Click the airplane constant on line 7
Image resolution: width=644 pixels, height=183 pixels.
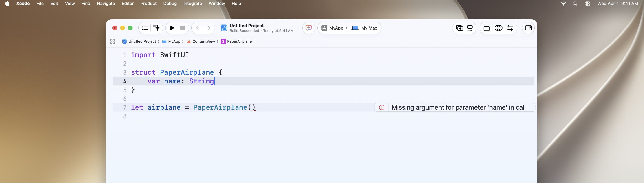click(164, 107)
